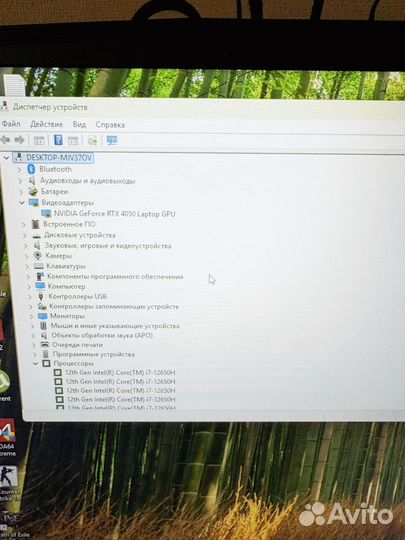Click the Видеоадаптеры display adapter icon

pos(34,202)
